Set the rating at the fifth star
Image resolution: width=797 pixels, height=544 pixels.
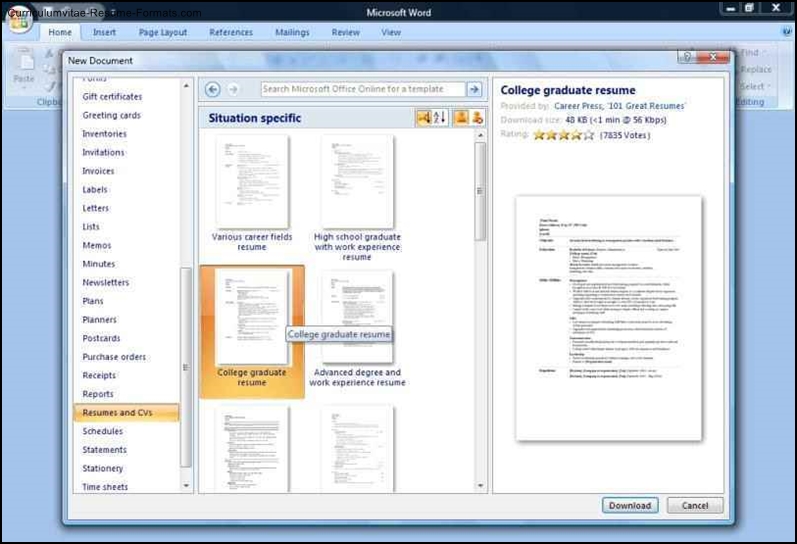point(589,134)
